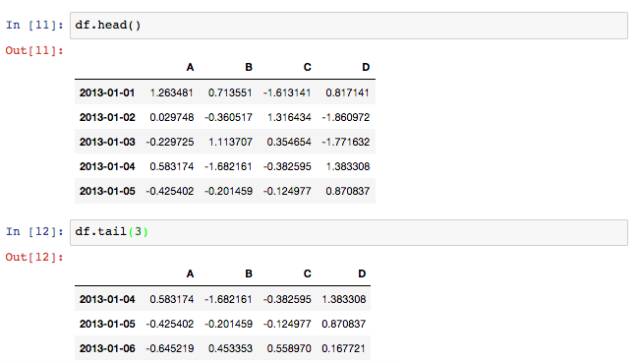The height and width of the screenshot is (363, 640).
Task: Click cell value 1.263481
Action: coord(171,93)
